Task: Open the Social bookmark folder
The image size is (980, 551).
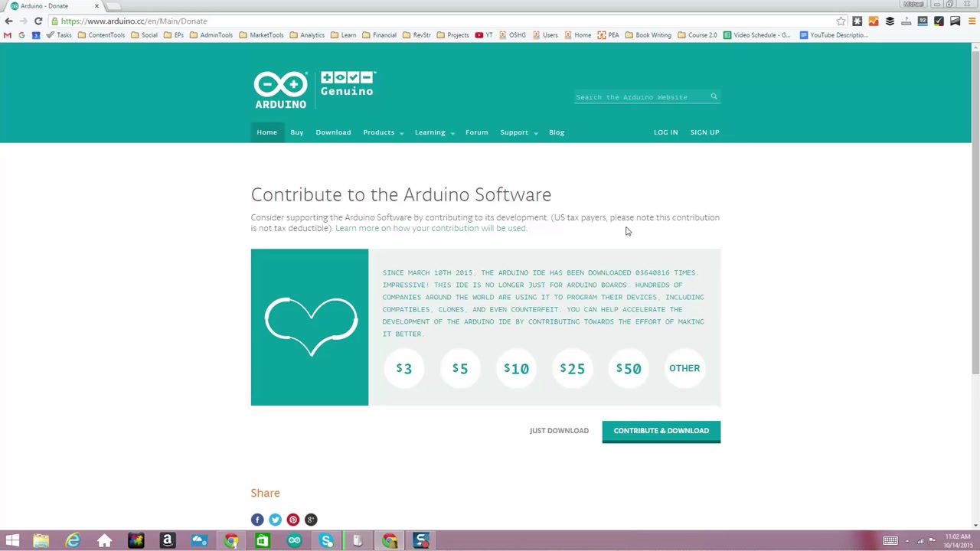Action: point(144,35)
